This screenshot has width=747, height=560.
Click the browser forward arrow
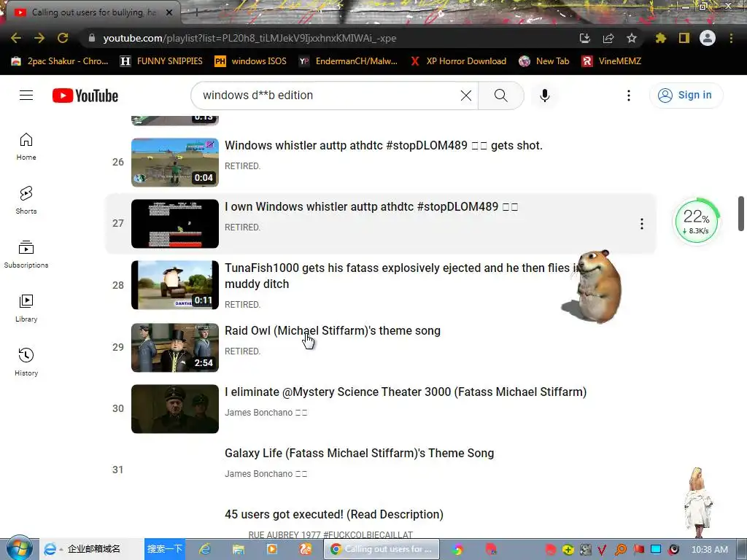tap(39, 38)
